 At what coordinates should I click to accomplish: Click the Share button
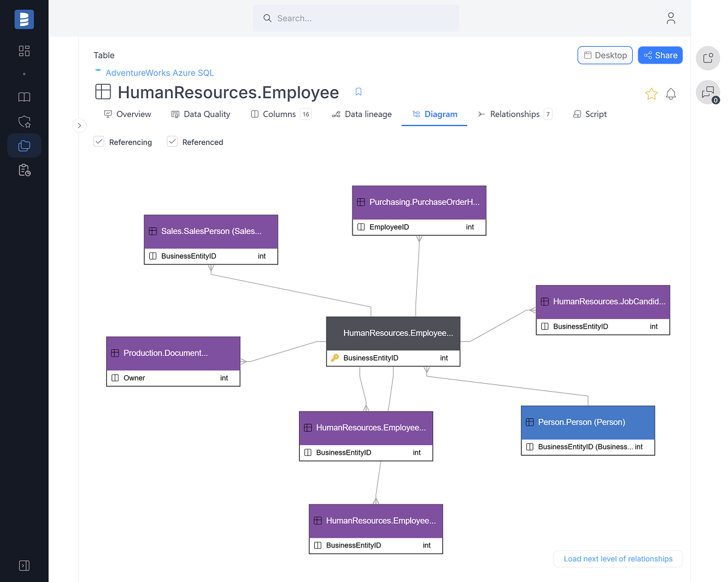660,55
